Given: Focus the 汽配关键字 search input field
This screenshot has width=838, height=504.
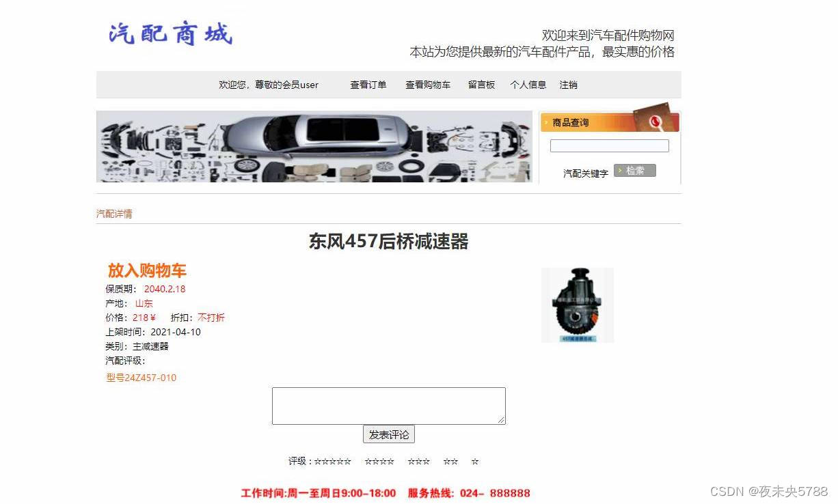Looking at the screenshot, I should (x=610, y=145).
